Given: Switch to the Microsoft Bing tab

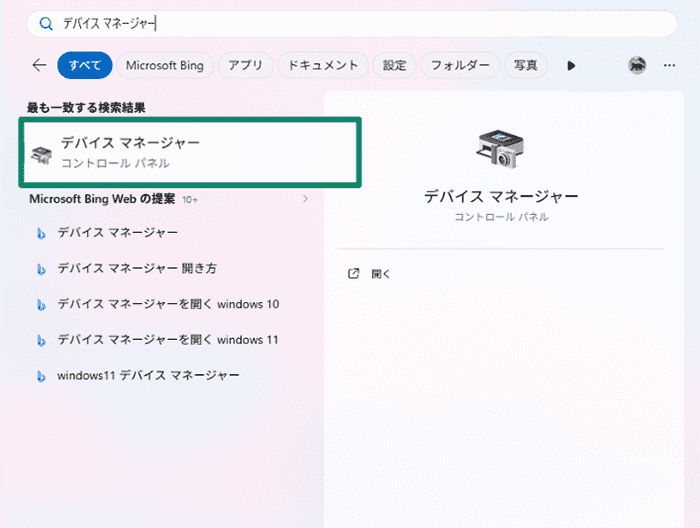Looking at the screenshot, I should pos(165,65).
